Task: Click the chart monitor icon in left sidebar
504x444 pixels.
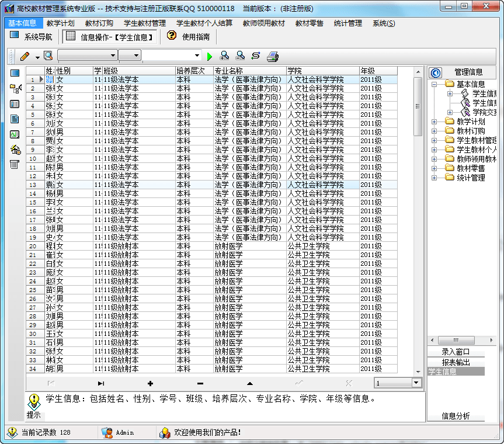Action: 15,134
